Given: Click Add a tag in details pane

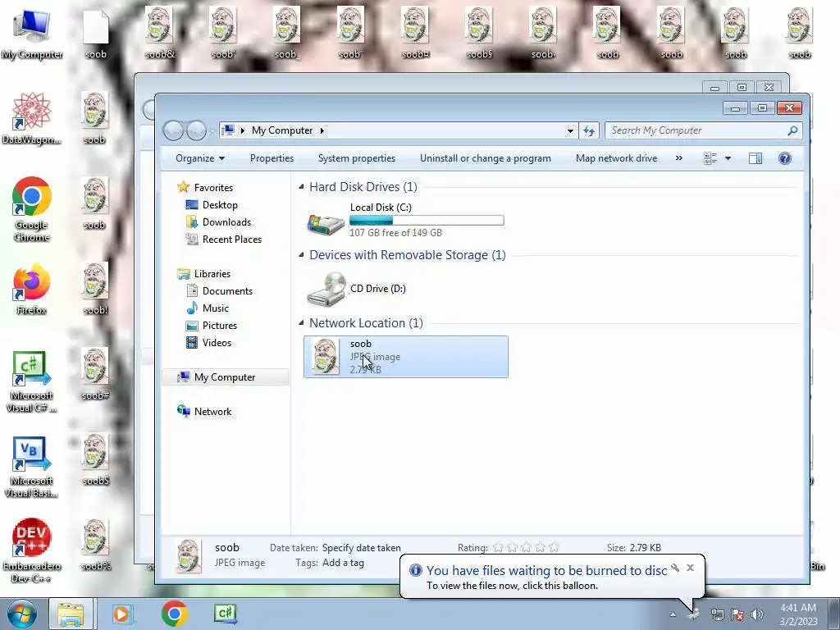Looking at the screenshot, I should point(343,563).
